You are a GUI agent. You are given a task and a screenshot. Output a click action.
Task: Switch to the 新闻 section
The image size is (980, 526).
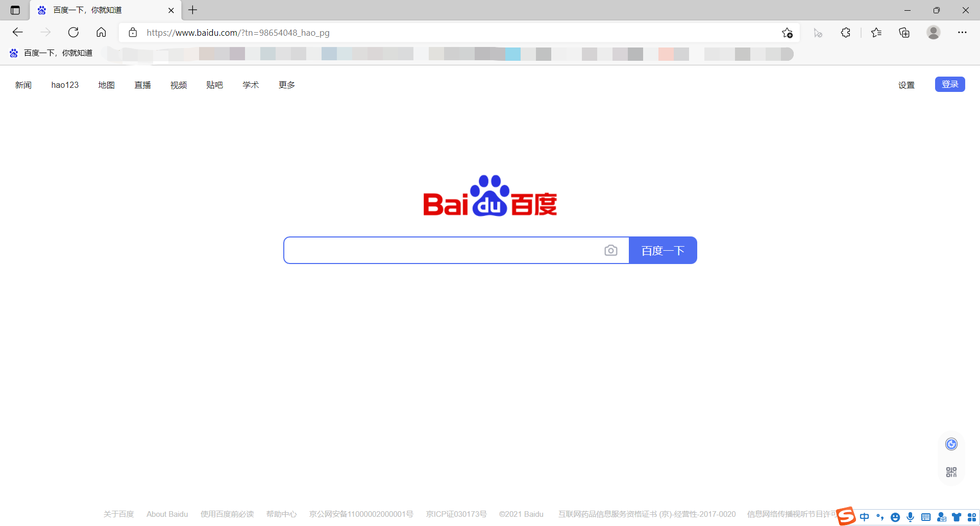tap(23, 85)
